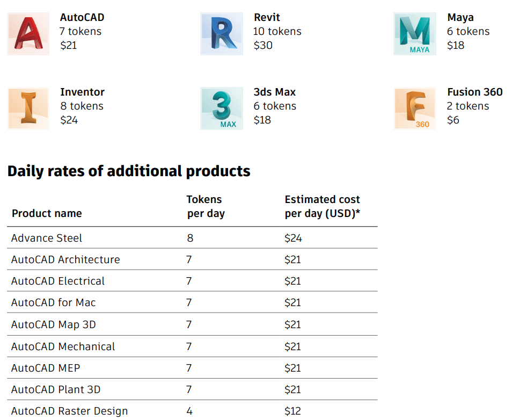Select the 'AutoCAD Architecture' row name
This screenshot has width=512, height=420.
[x=65, y=259]
